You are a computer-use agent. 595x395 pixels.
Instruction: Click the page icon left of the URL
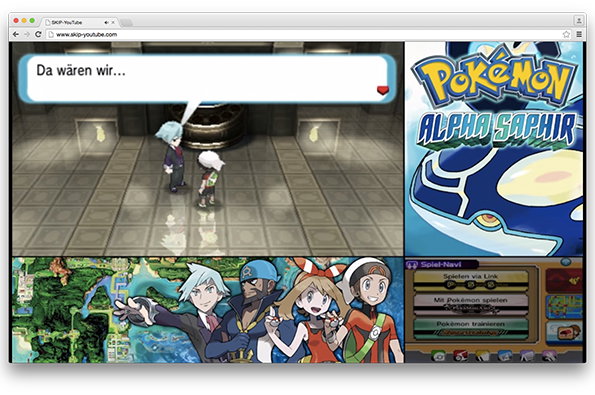click(x=51, y=34)
